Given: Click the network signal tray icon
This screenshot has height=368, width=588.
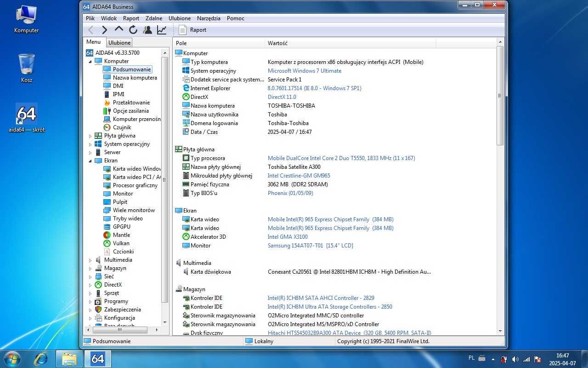Looking at the screenshot, I should [526, 359].
